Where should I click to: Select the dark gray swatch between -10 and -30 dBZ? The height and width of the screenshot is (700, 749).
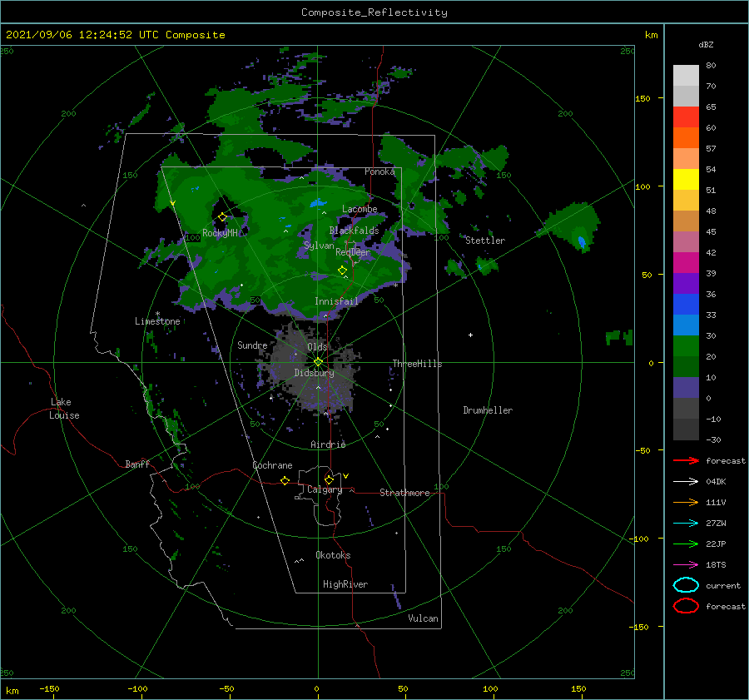[x=686, y=429]
